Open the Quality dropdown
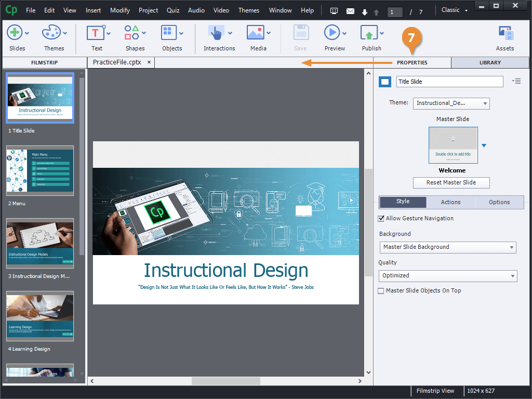Image resolution: width=532 pixels, height=399 pixels. tap(448, 276)
